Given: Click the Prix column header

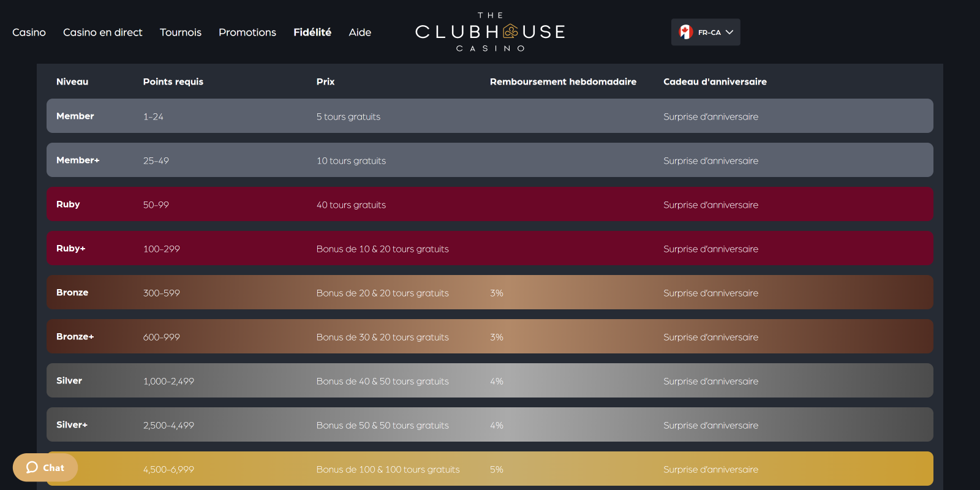Looking at the screenshot, I should pos(325,81).
